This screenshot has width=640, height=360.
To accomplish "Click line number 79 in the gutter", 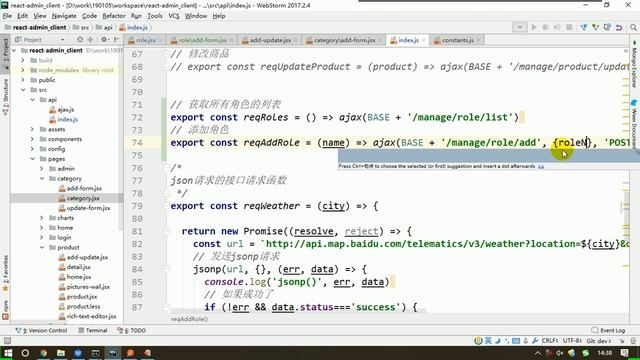I will [137, 206].
